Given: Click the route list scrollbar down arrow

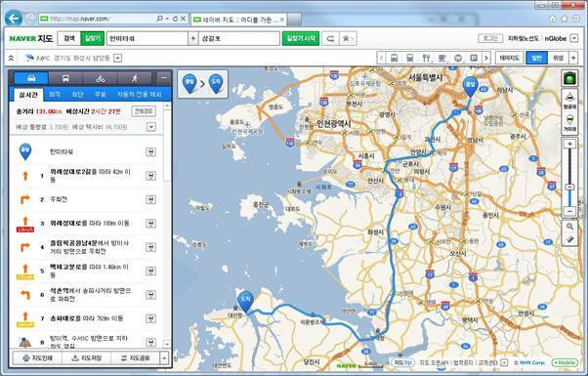Looking at the screenshot, I should click(x=167, y=344).
